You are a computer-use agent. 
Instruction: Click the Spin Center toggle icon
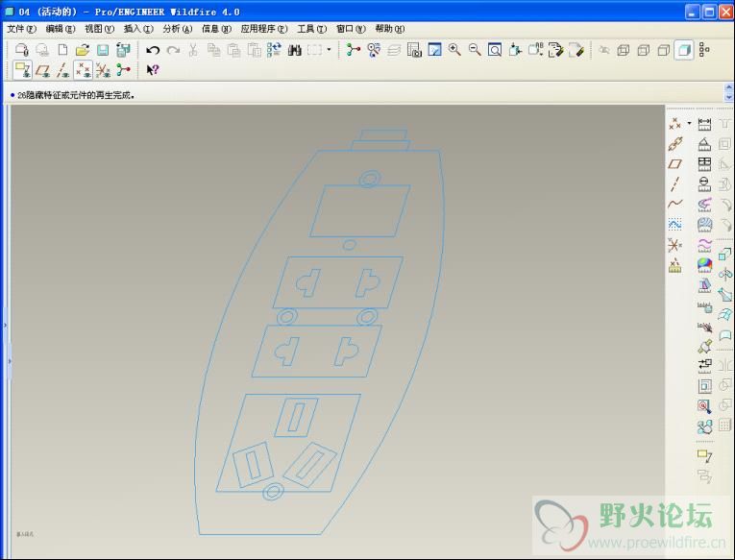123,70
